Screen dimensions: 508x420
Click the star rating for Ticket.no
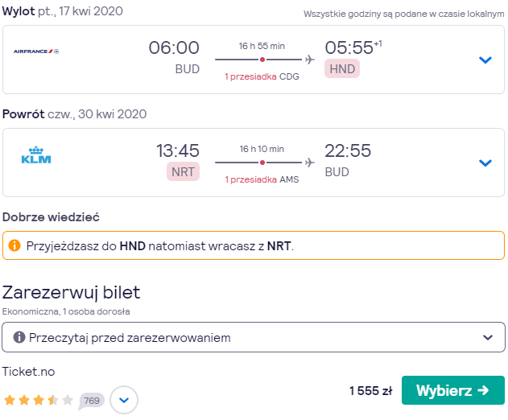click(x=39, y=400)
